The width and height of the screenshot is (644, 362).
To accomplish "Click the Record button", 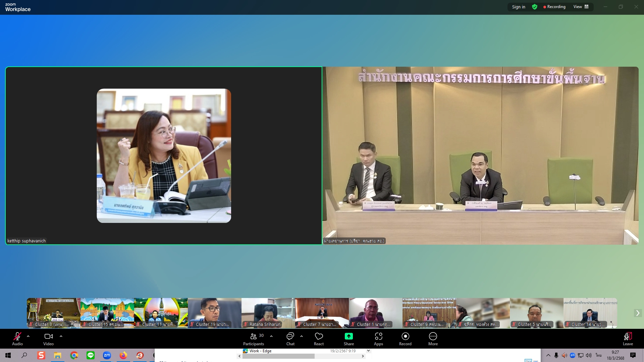I will (405, 339).
